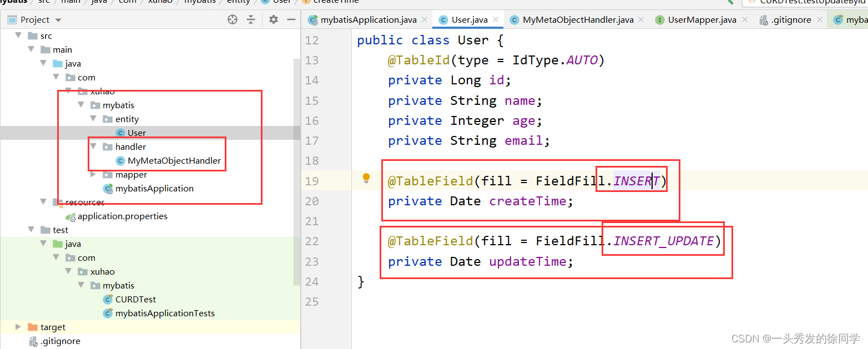Open Project panel settings gear
Image resolution: width=868 pixels, height=349 pixels.
click(x=273, y=19)
